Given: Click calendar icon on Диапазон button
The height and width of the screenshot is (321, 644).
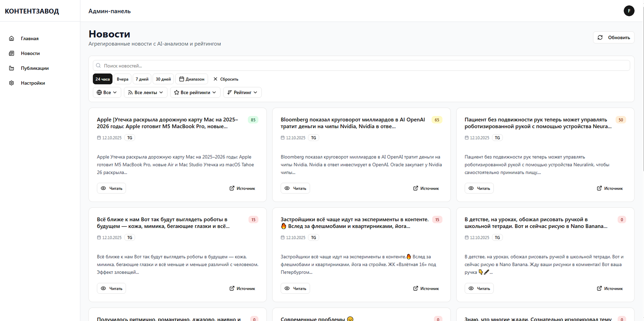Looking at the screenshot, I should pos(182,79).
